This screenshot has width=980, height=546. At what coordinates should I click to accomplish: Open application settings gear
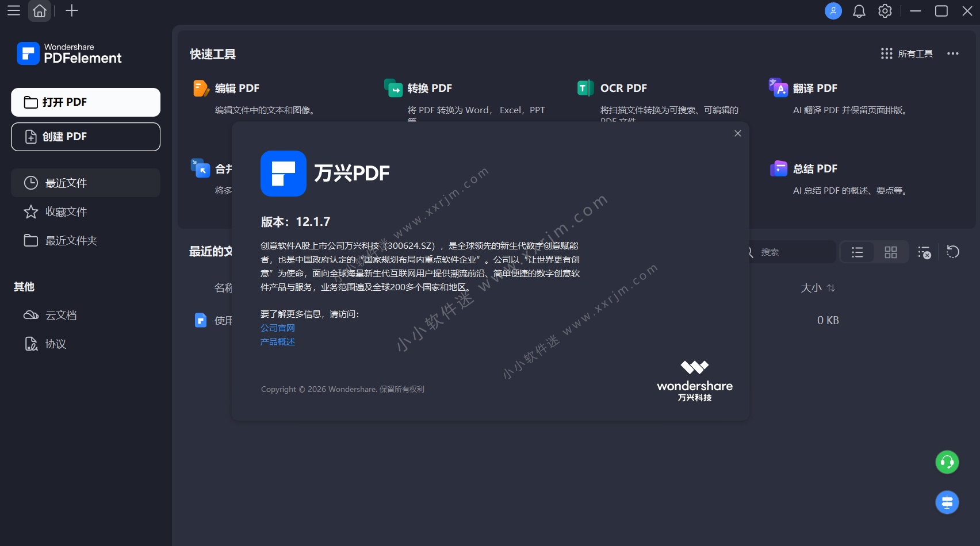coord(885,10)
